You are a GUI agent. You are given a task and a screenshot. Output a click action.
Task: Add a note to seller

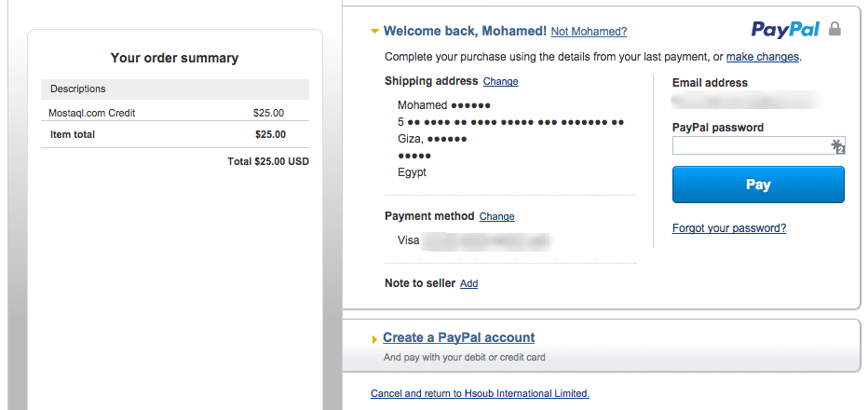click(468, 284)
